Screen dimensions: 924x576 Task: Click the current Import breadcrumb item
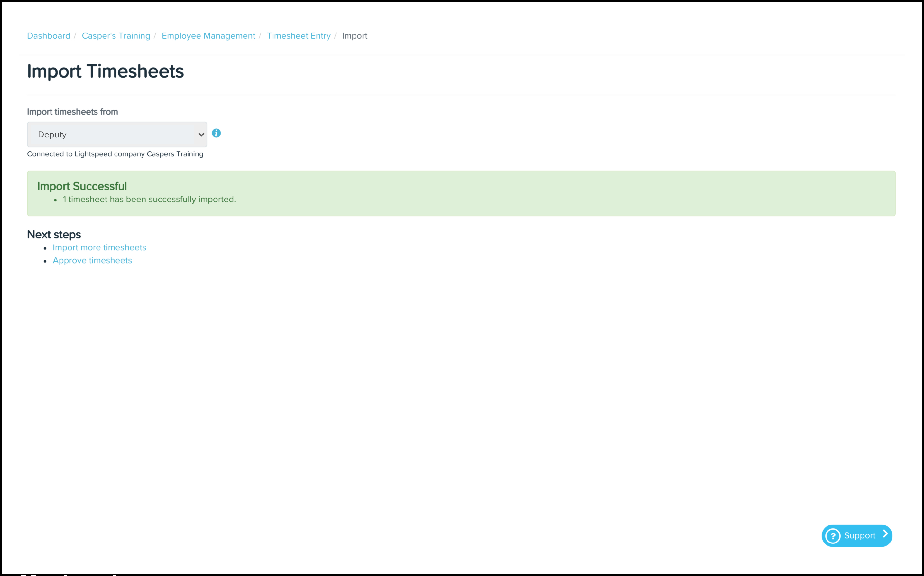tap(354, 36)
